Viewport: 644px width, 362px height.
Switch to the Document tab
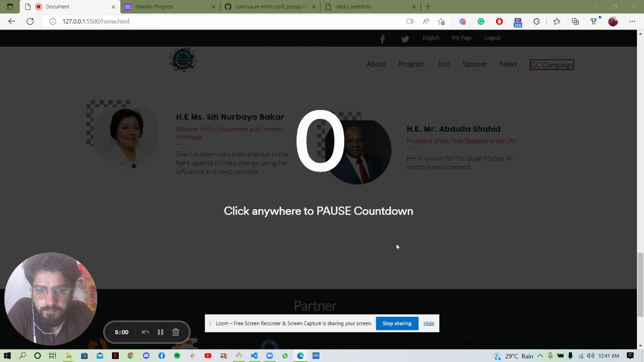click(x=70, y=7)
